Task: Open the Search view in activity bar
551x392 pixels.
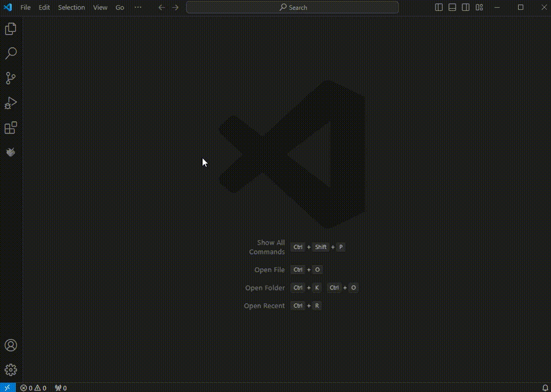Action: point(11,53)
